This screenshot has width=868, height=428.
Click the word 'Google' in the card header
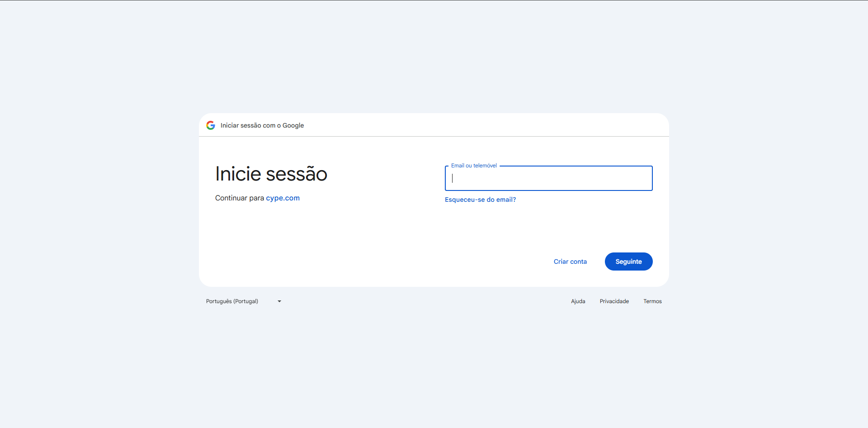pos(293,125)
